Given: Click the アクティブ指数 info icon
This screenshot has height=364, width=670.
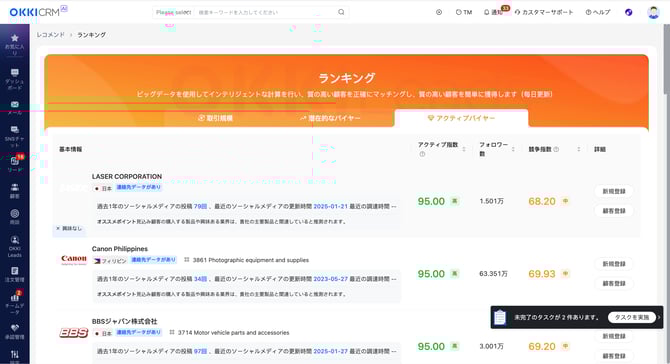Looking at the screenshot, I should pos(422,154).
